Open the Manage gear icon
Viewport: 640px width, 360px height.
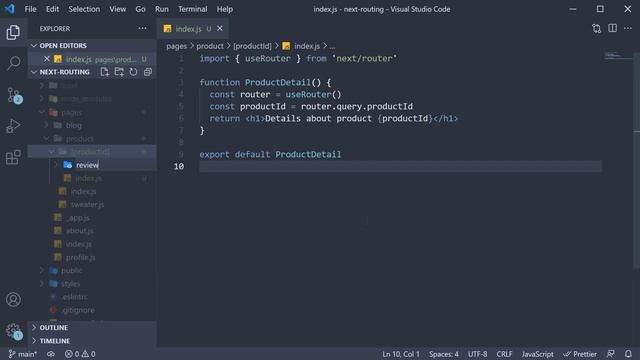(x=14, y=331)
